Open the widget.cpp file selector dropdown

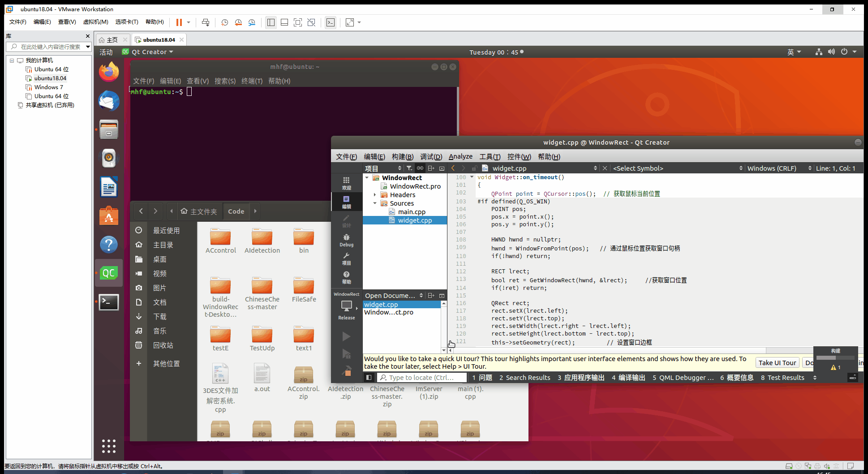point(540,168)
